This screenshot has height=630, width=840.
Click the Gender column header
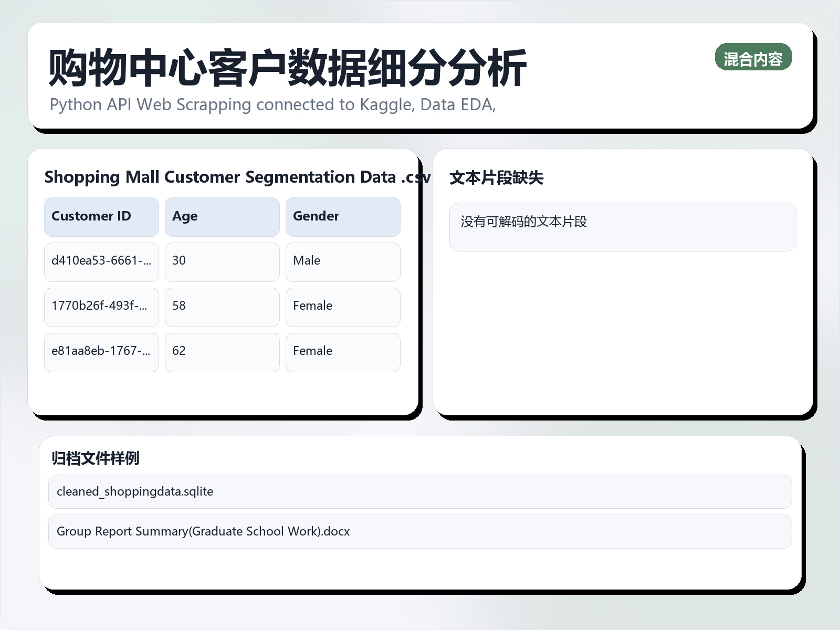point(342,216)
